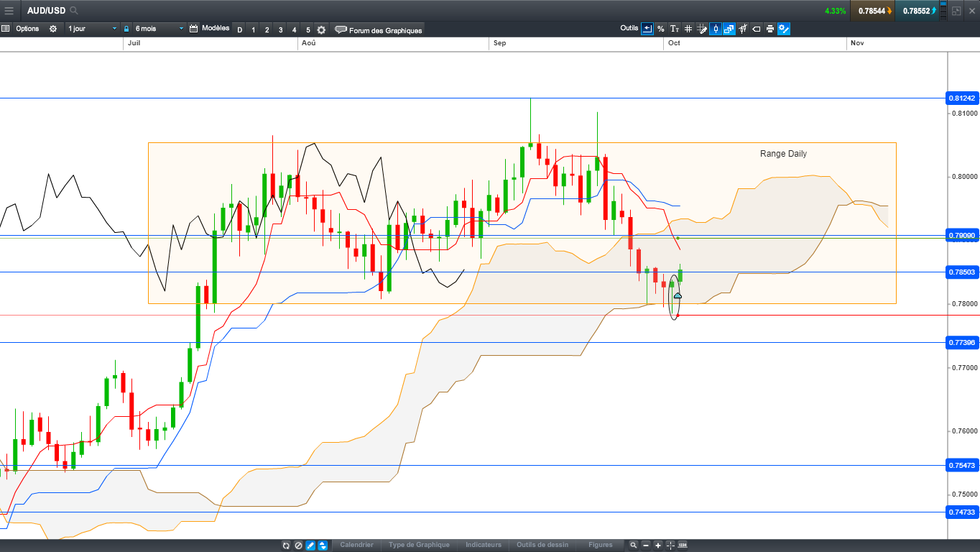
Task: Click the instrument search magnifier icon
Action: point(74,11)
